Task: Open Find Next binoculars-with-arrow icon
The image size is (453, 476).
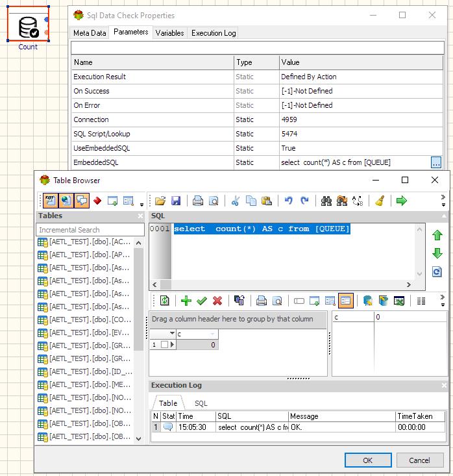Action: point(342,201)
